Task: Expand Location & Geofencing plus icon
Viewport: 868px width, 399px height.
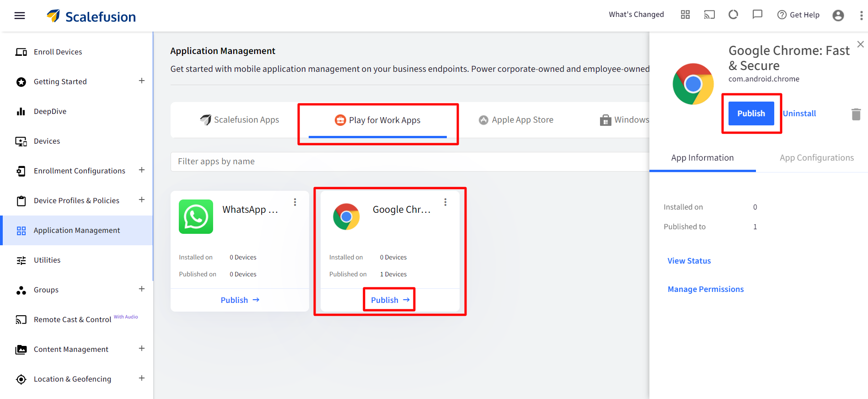Action: click(142, 378)
